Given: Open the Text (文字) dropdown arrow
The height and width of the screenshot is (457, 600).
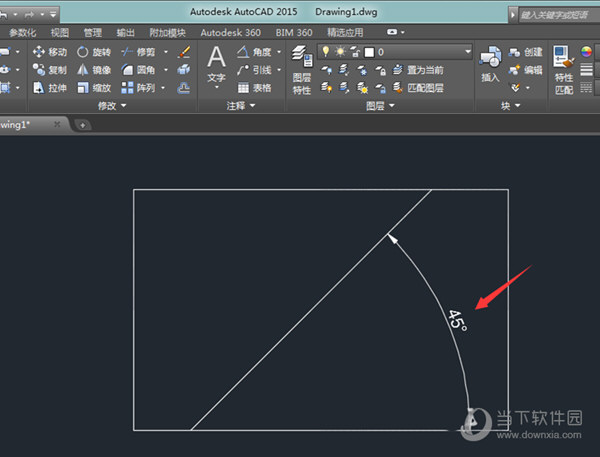Looking at the screenshot, I should (x=217, y=87).
